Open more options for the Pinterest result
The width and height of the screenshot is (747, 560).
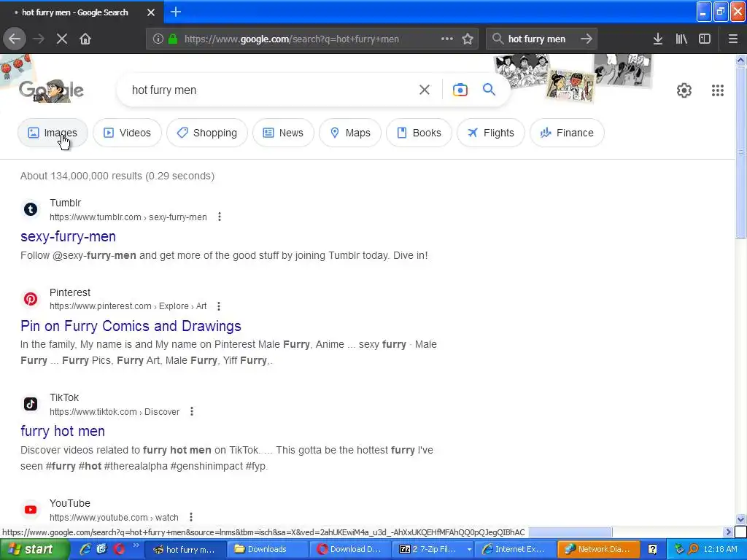[219, 306]
